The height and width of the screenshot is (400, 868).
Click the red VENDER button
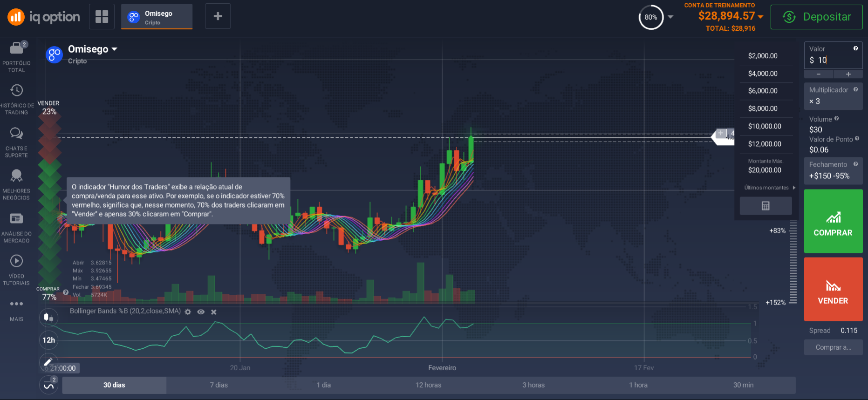pos(833,289)
